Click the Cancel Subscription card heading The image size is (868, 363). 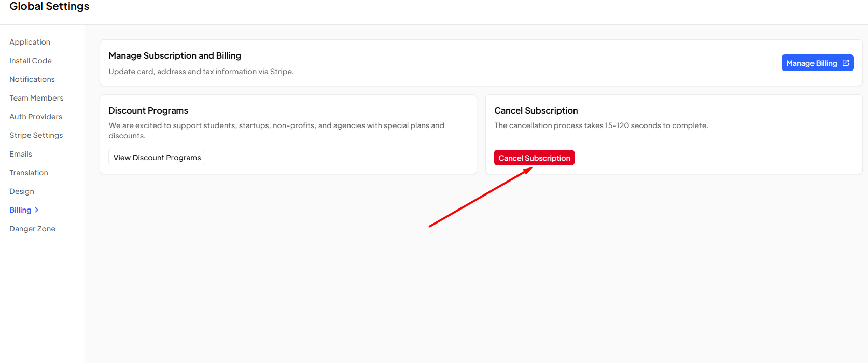[x=536, y=110]
